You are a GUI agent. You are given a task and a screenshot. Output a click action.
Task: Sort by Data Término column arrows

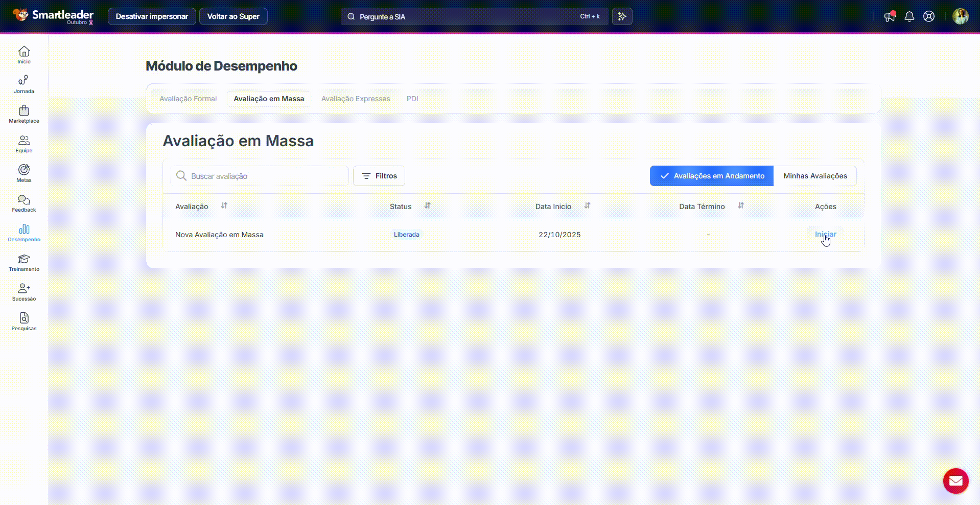coord(740,205)
